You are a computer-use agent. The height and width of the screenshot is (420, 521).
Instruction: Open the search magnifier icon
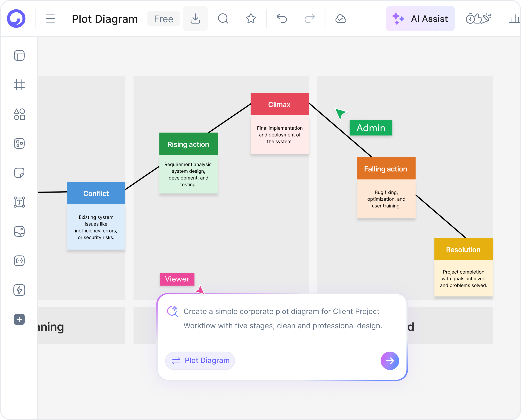223,19
